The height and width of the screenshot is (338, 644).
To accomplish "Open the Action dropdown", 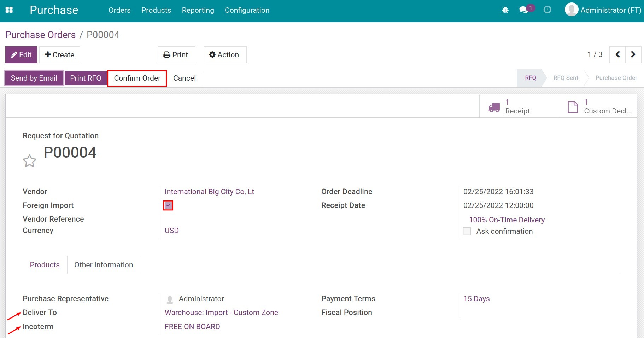I will coord(224,55).
